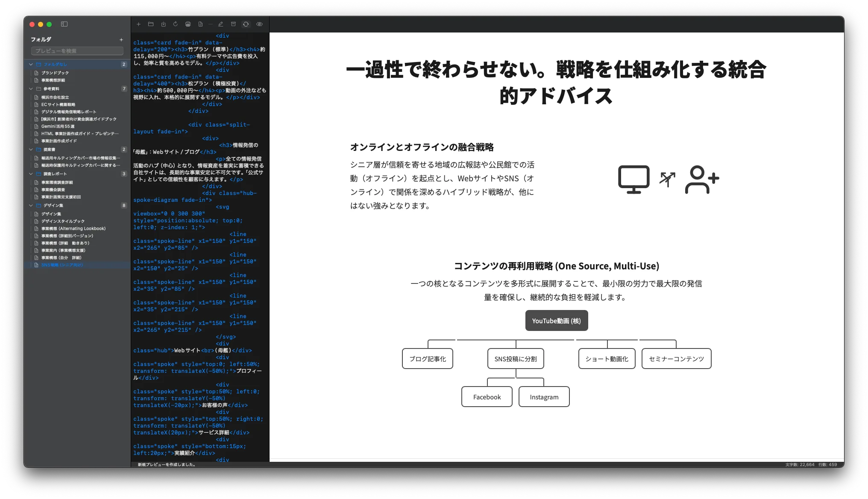Open the デジタル情報発信戦略レポート document
The height and width of the screenshot is (499, 868).
pos(77,112)
